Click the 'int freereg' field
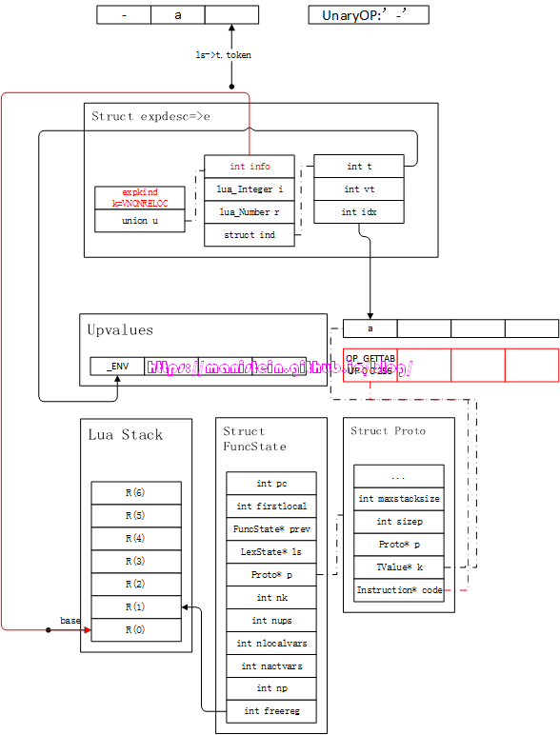560x735 pixels. (271, 711)
